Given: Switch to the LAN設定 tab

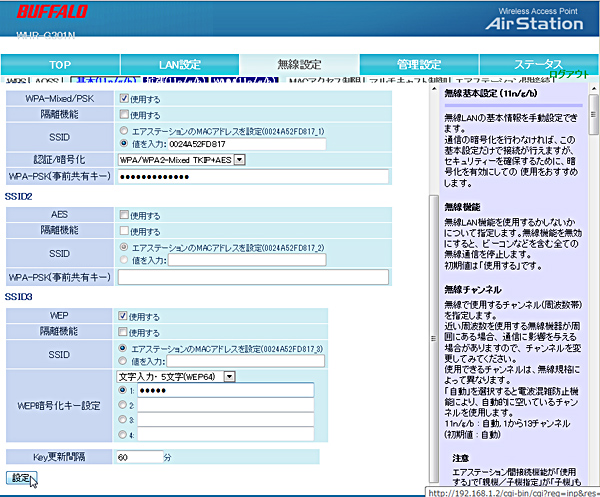Looking at the screenshot, I should [181, 65].
